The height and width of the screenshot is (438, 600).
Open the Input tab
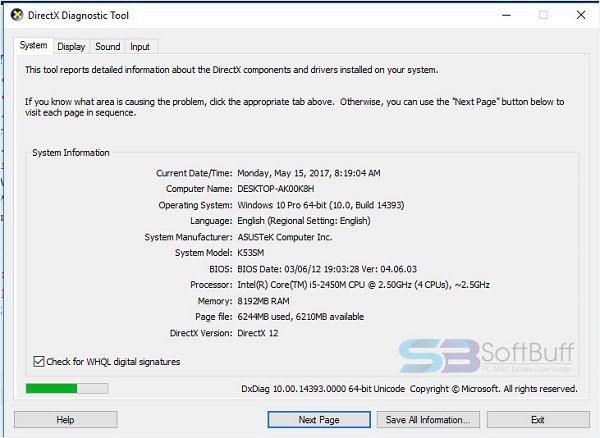click(140, 47)
